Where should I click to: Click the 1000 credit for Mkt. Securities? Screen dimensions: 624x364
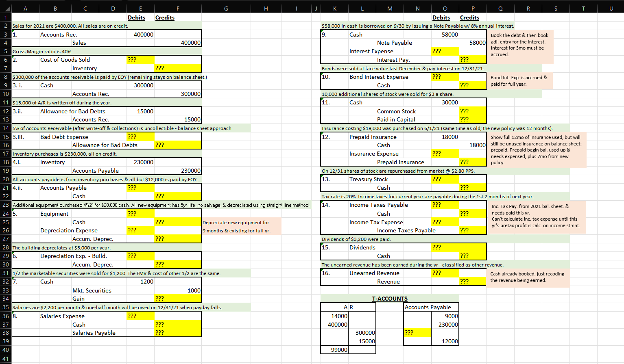[178, 290]
